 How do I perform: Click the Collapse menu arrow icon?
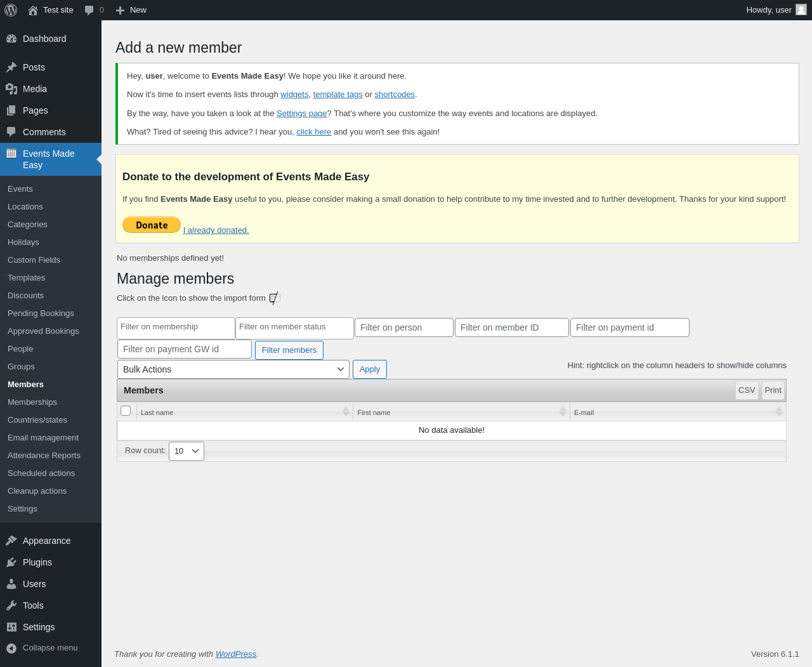(11, 648)
